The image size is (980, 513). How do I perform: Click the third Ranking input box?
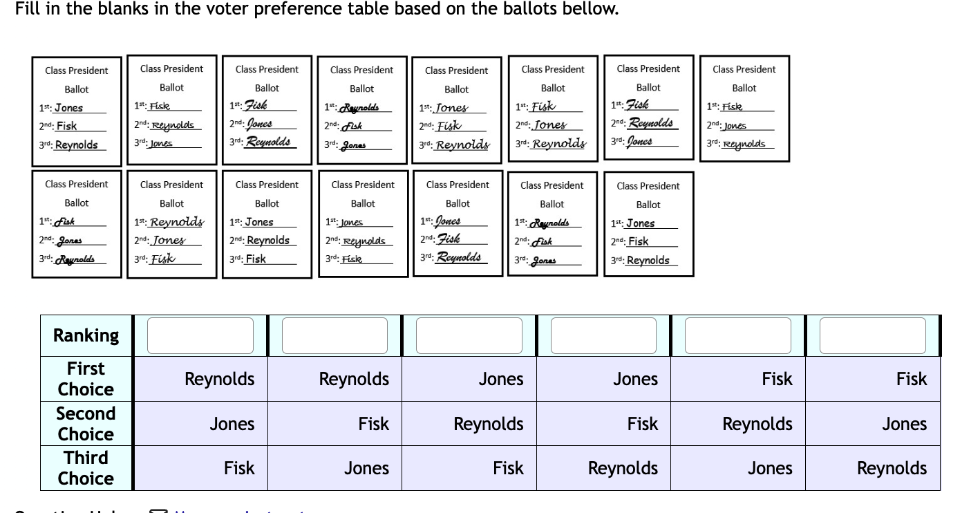tap(469, 335)
